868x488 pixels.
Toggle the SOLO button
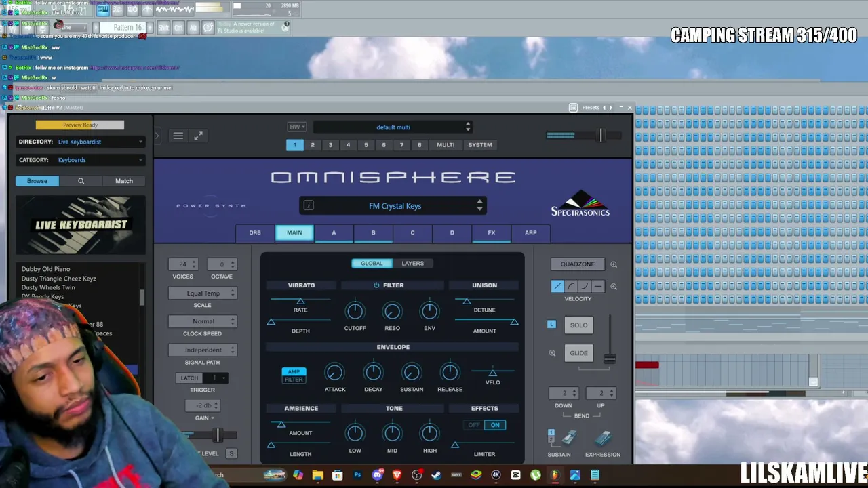coord(578,325)
